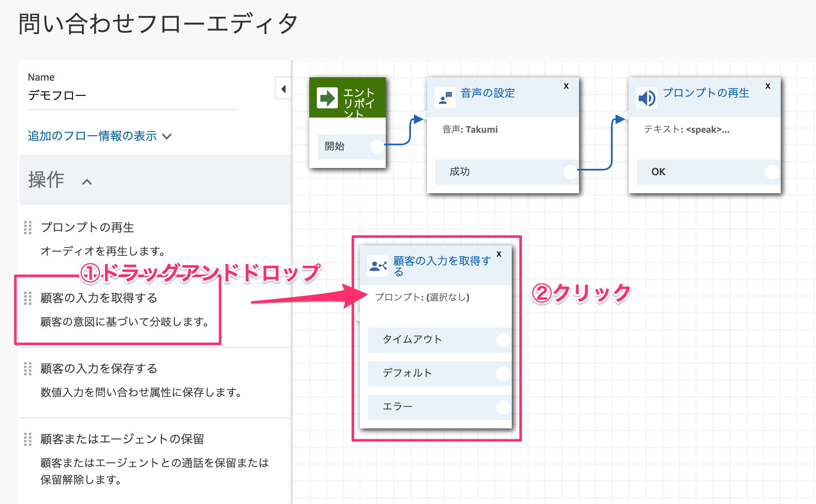Click the 音声: Takumi text in block

[x=470, y=129]
